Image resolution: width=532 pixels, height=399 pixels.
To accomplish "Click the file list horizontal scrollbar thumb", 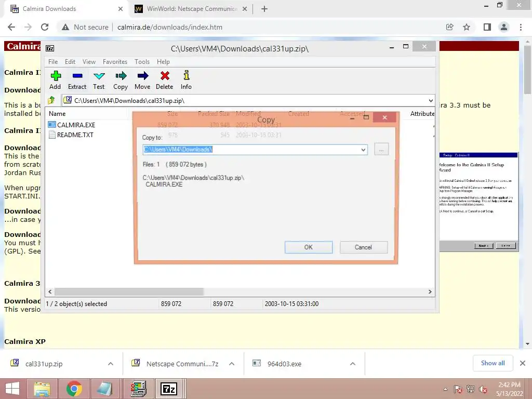I will 129,292.
